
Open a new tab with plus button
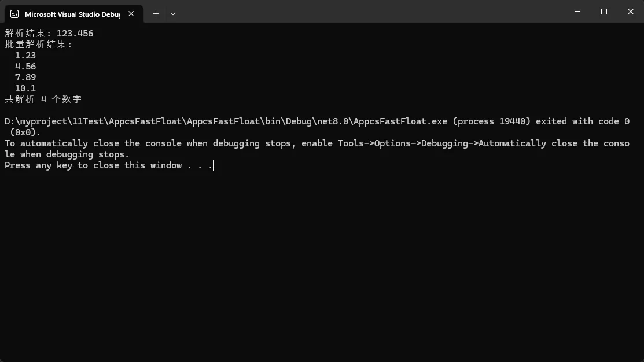pos(156,13)
